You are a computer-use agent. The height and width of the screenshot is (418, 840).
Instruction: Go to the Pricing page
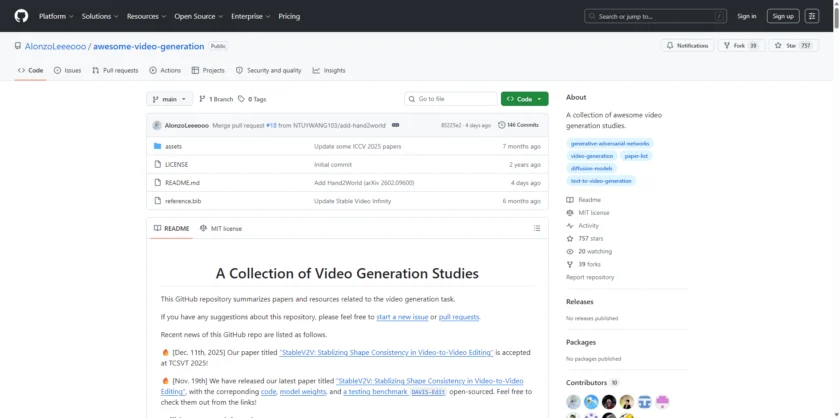tap(289, 17)
